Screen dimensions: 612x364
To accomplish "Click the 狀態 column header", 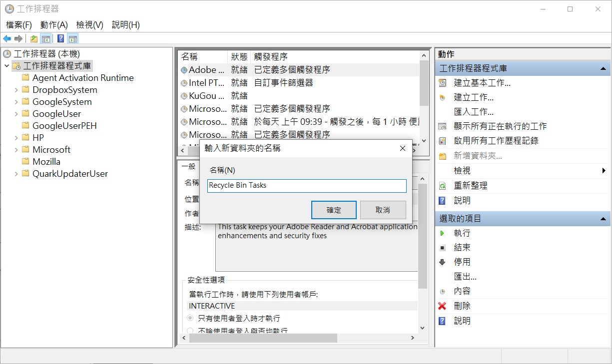I will click(x=239, y=57).
